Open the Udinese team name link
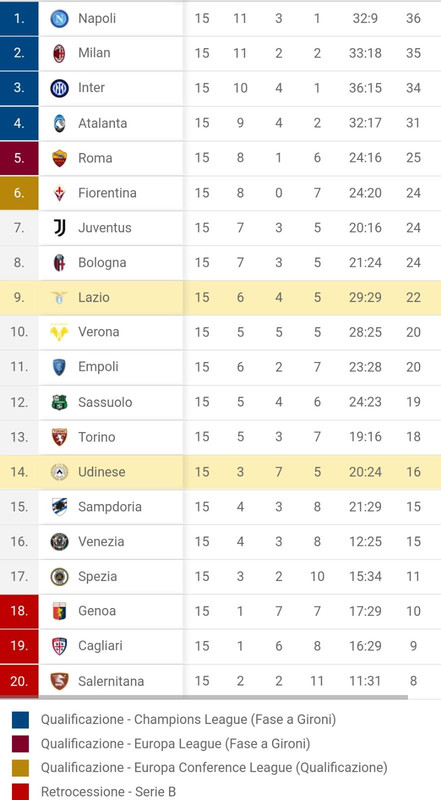Image resolution: width=441 pixels, height=800 pixels. click(102, 471)
